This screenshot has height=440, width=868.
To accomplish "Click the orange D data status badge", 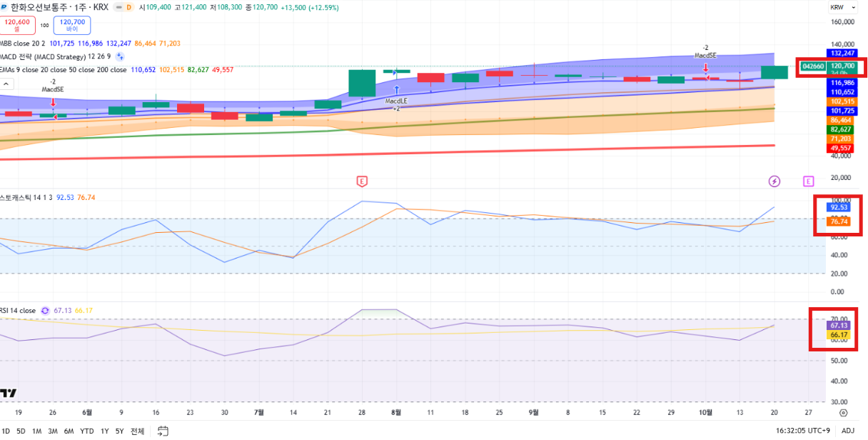I will tap(129, 7).
